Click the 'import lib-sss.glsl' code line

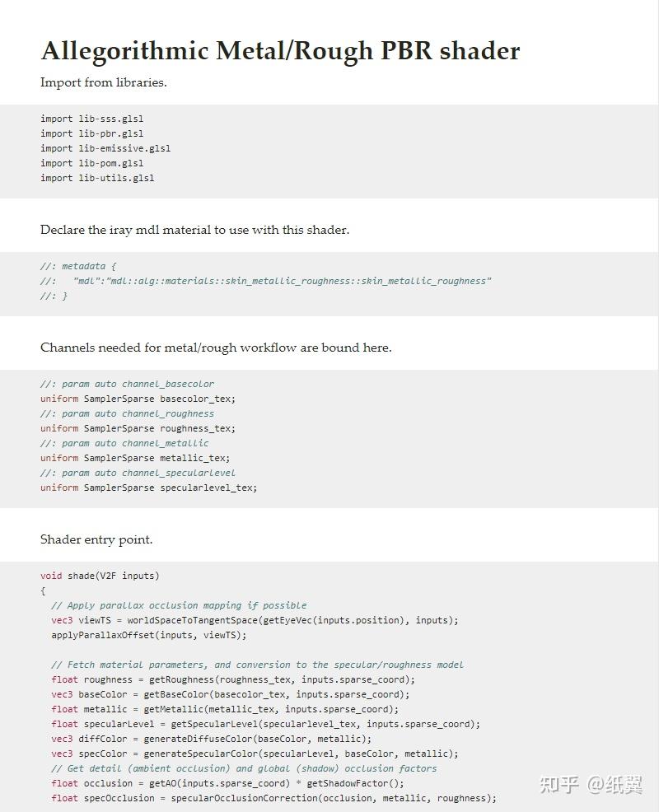(92, 119)
